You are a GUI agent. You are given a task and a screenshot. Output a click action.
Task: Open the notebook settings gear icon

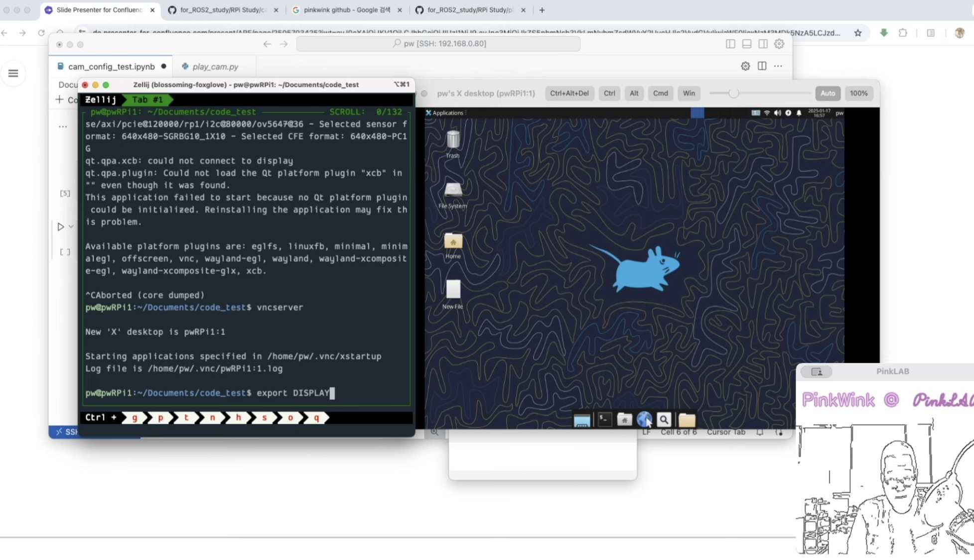[x=745, y=66]
